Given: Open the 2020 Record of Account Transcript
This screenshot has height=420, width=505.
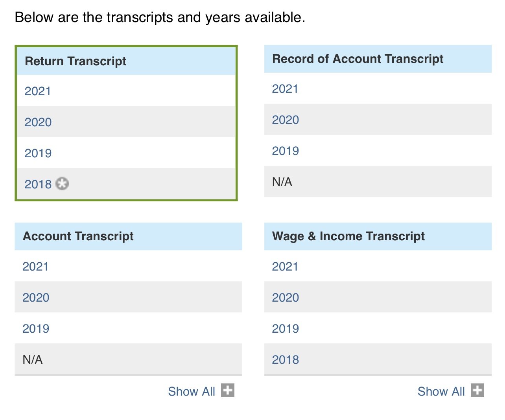Looking at the screenshot, I should point(286,120).
